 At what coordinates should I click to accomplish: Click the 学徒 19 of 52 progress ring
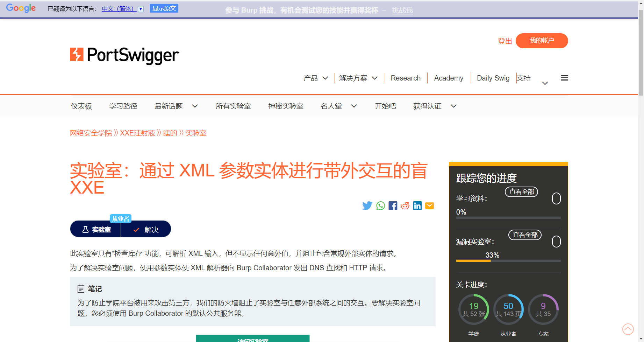click(474, 309)
